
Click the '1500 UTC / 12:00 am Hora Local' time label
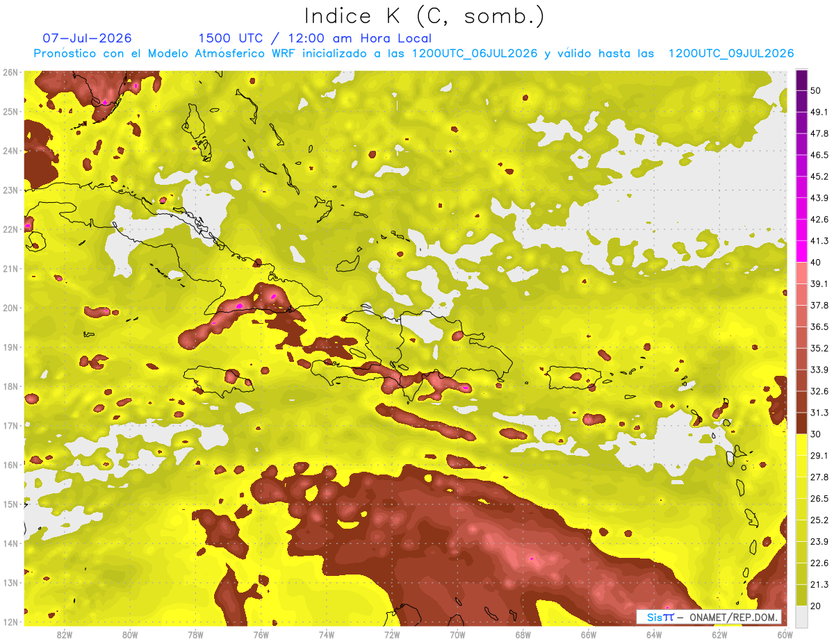(315, 39)
